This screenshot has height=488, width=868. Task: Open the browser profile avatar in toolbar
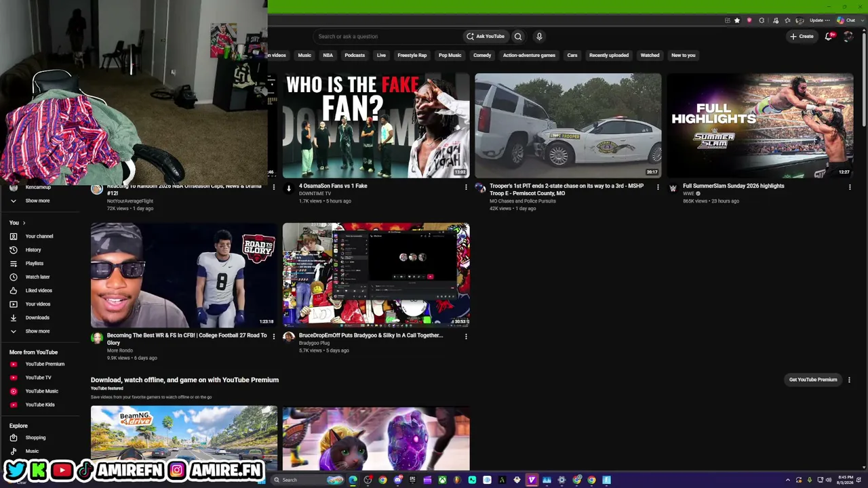click(x=800, y=20)
